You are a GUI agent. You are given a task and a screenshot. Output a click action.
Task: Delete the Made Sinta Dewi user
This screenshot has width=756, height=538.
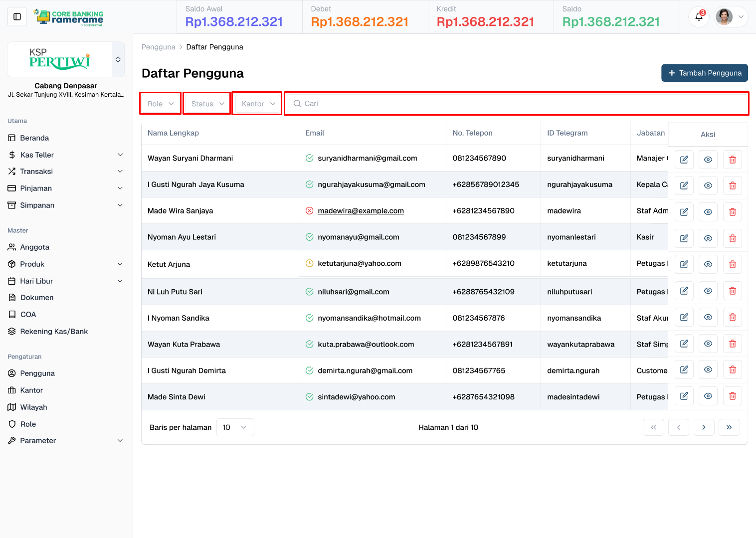point(732,396)
